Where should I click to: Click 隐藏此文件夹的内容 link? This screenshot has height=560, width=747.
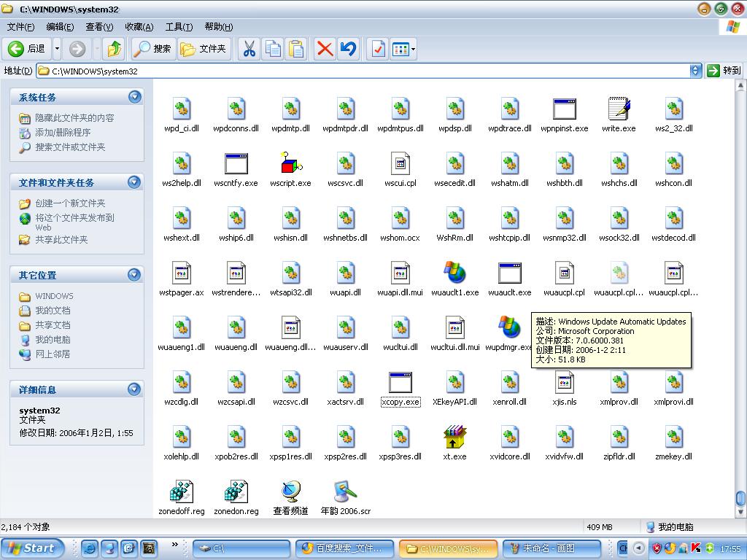tap(74, 117)
